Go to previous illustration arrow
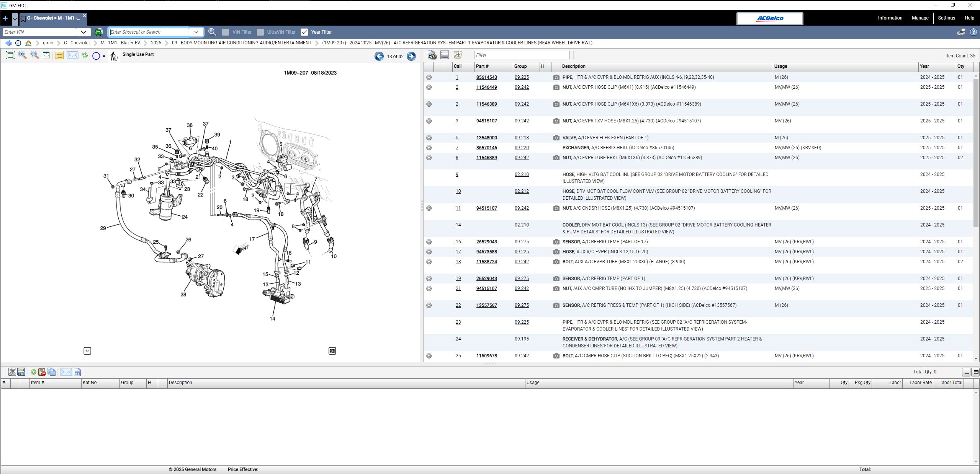Screen dimensions: 980x474 click(x=379, y=56)
